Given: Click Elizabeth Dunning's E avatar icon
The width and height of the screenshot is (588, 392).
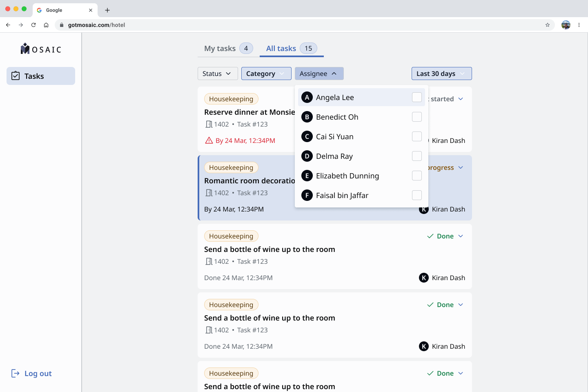Looking at the screenshot, I should pyautogui.click(x=307, y=176).
